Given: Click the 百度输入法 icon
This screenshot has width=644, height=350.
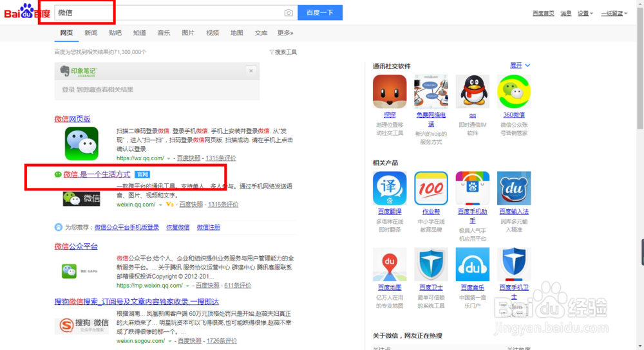Looking at the screenshot, I should (x=514, y=189).
